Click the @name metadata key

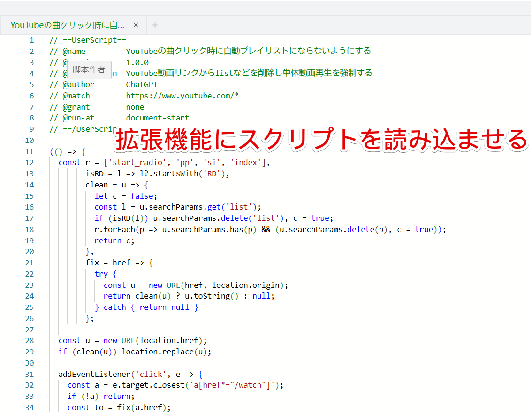pos(74,51)
